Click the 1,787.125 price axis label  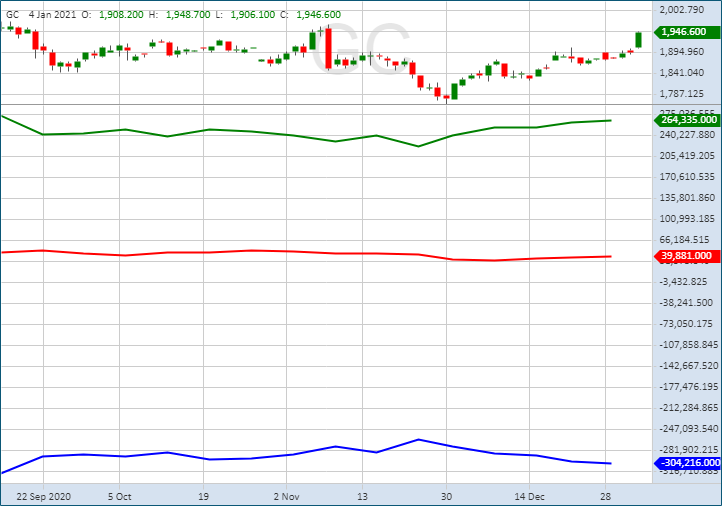click(682, 94)
